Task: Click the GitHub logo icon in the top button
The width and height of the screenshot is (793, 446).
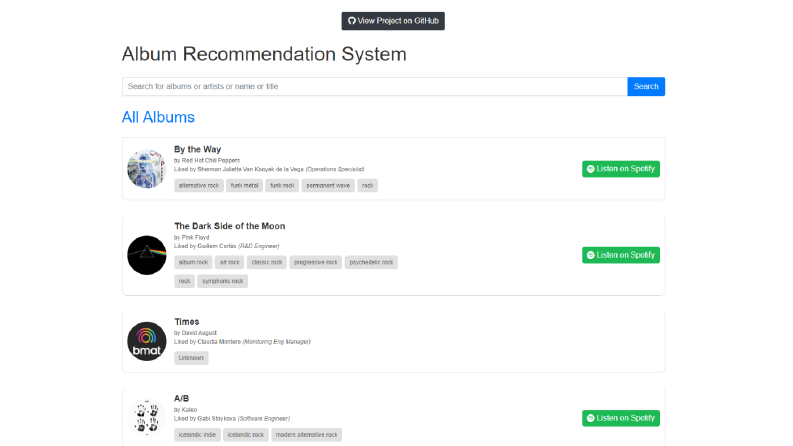Action: [351, 21]
